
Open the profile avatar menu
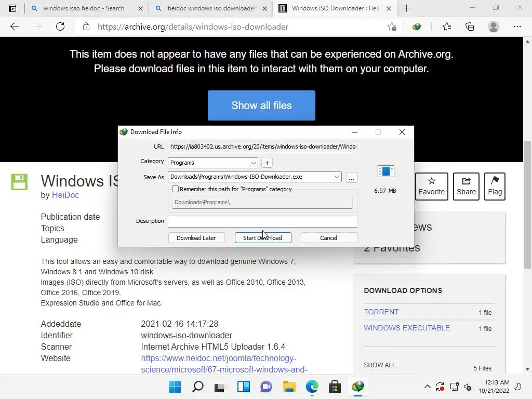(x=494, y=26)
